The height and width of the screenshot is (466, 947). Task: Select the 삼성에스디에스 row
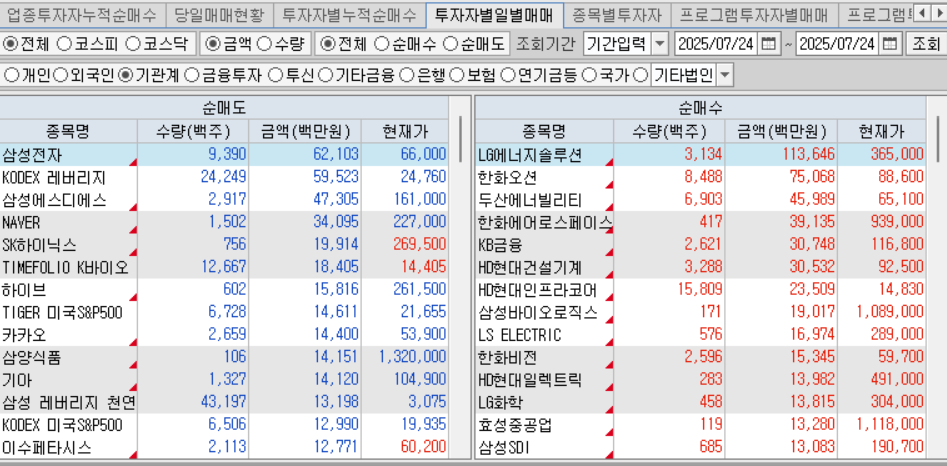224,200
